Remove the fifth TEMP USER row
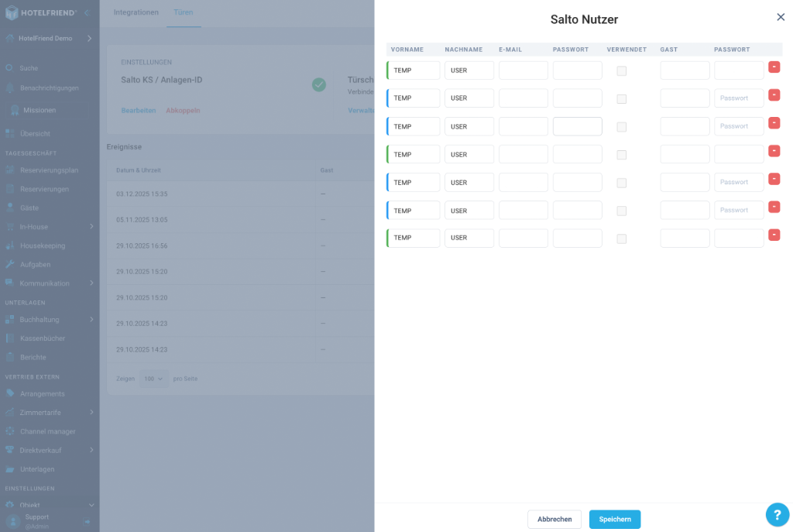This screenshot has width=793, height=532. coord(774,179)
